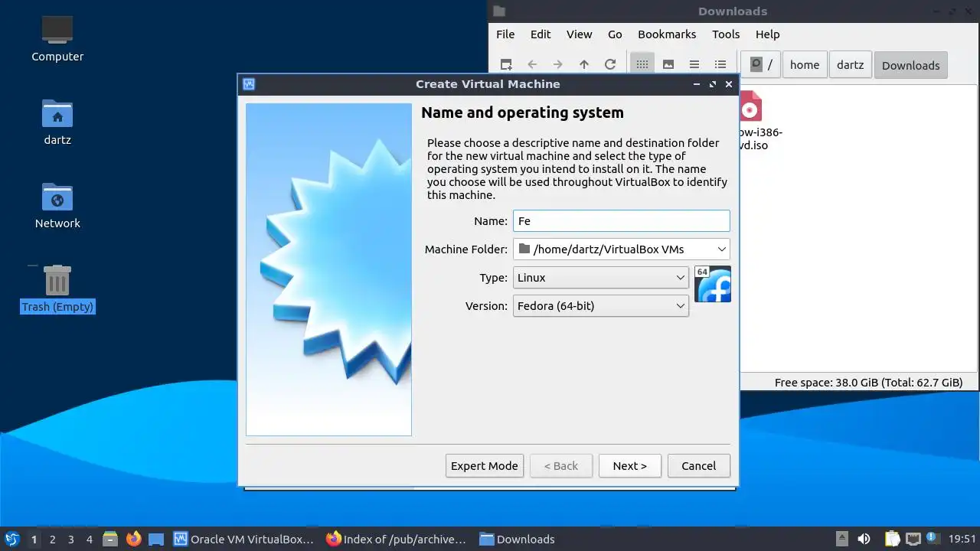Image resolution: width=980 pixels, height=551 pixels.
Task: Open the clipboard manager tray icon
Action: 892,540
